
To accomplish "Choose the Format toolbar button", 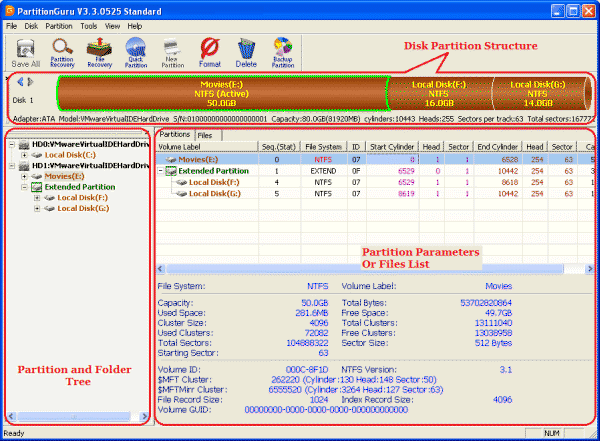I will click(x=210, y=53).
